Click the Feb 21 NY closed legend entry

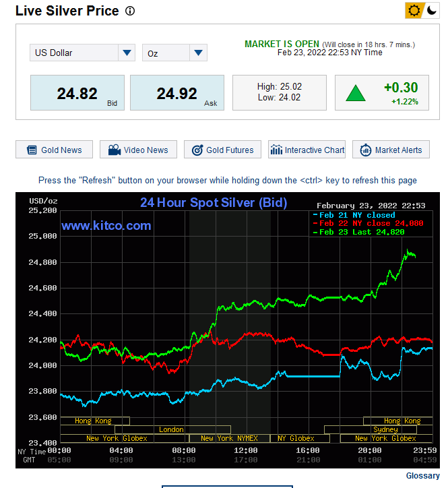tap(354, 215)
